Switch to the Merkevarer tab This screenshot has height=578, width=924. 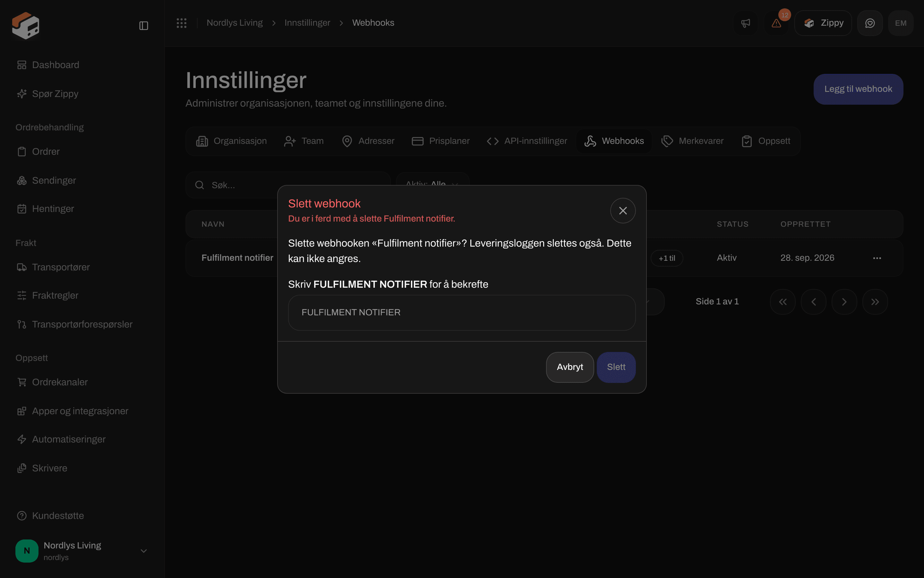point(692,141)
